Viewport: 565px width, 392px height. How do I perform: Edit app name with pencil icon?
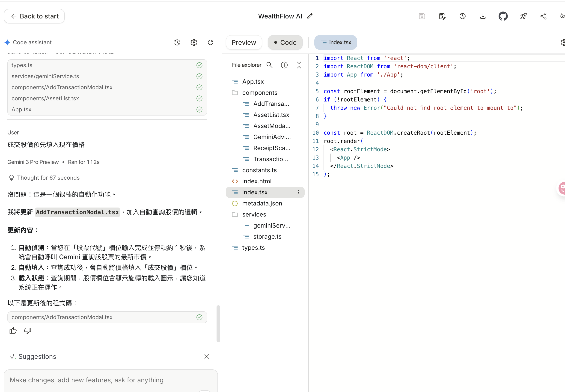(310, 16)
